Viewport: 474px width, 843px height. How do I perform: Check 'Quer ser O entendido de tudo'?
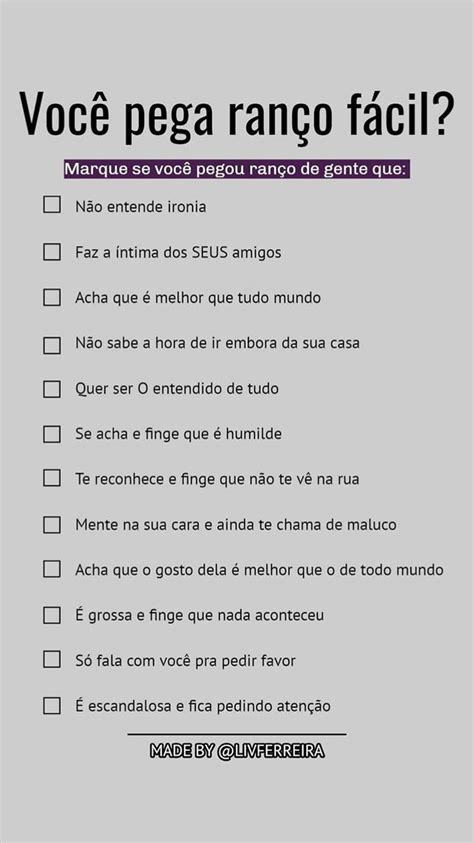[52, 389]
